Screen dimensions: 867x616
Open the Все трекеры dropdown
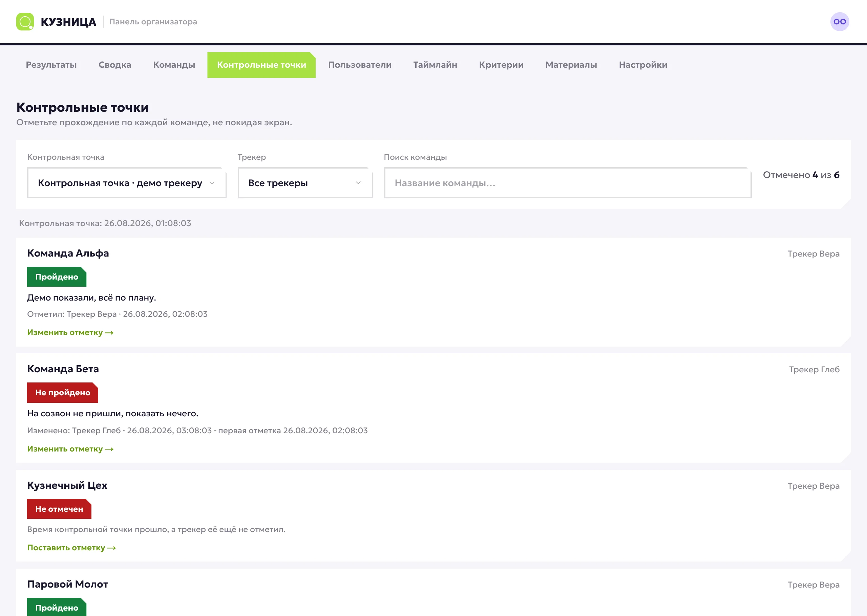[x=305, y=183]
